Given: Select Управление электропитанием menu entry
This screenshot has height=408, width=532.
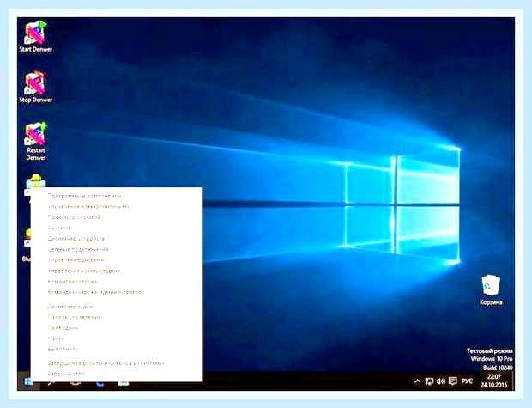Looking at the screenshot, I should coord(117,206).
